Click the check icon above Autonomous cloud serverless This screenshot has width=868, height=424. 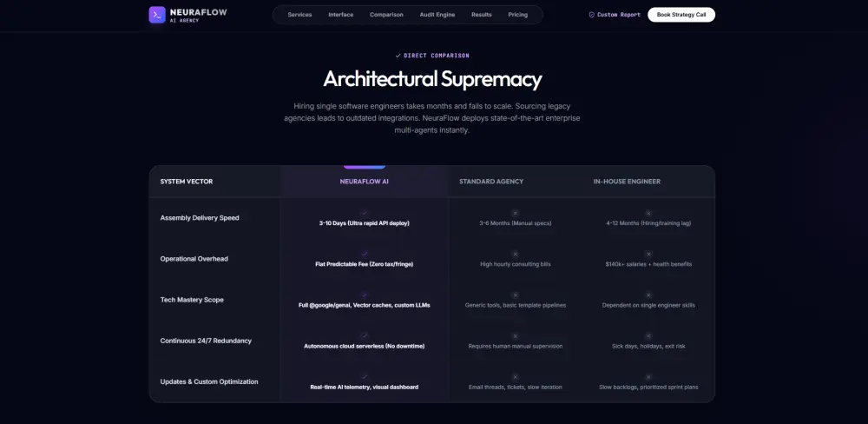tap(365, 336)
